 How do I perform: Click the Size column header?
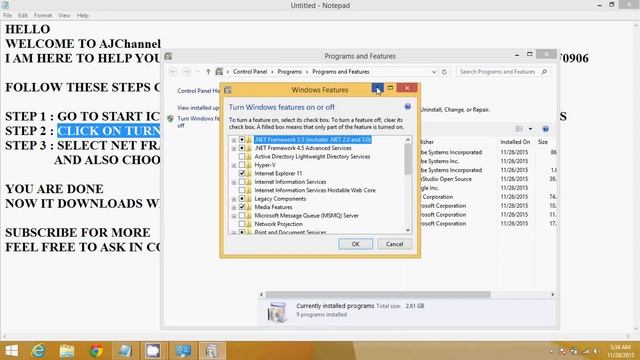[x=543, y=142]
